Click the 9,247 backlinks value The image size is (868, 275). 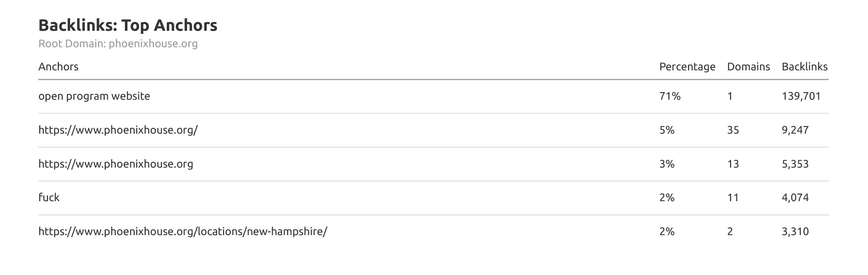tap(795, 130)
